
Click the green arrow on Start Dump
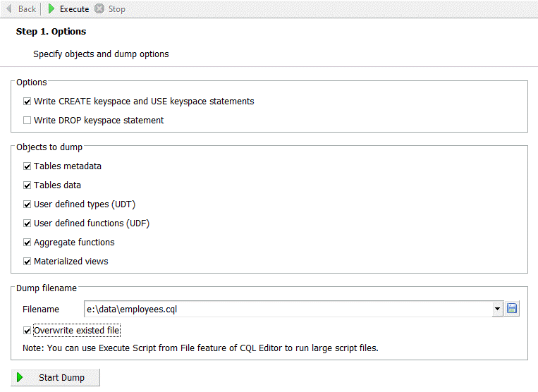(20, 377)
